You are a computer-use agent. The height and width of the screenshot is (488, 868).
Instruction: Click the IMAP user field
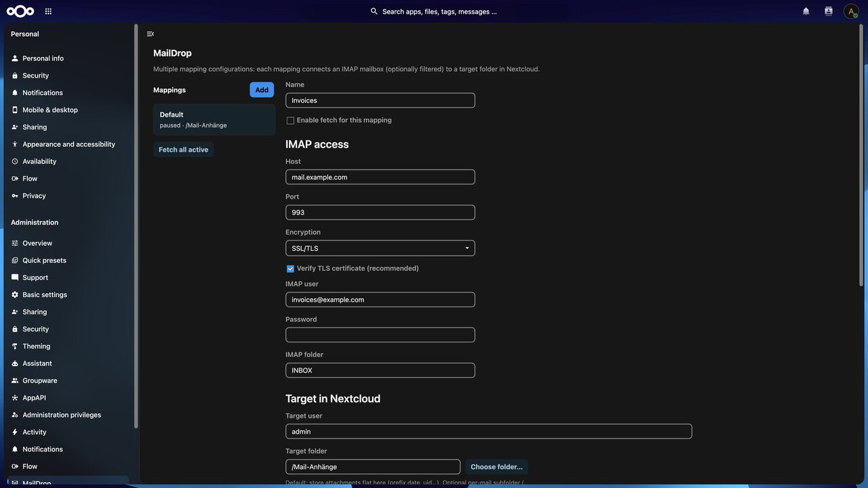point(380,300)
